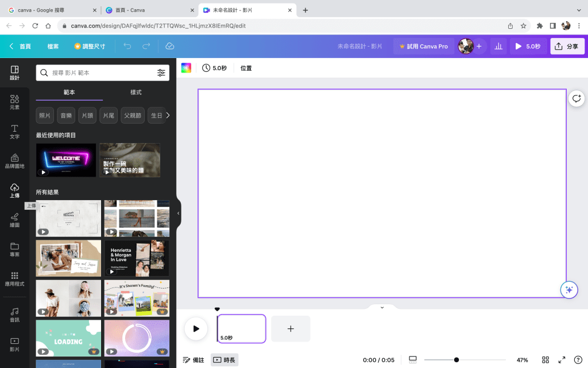Expand category chips with right arrow
Image resolution: width=588 pixels, height=368 pixels.
168,116
